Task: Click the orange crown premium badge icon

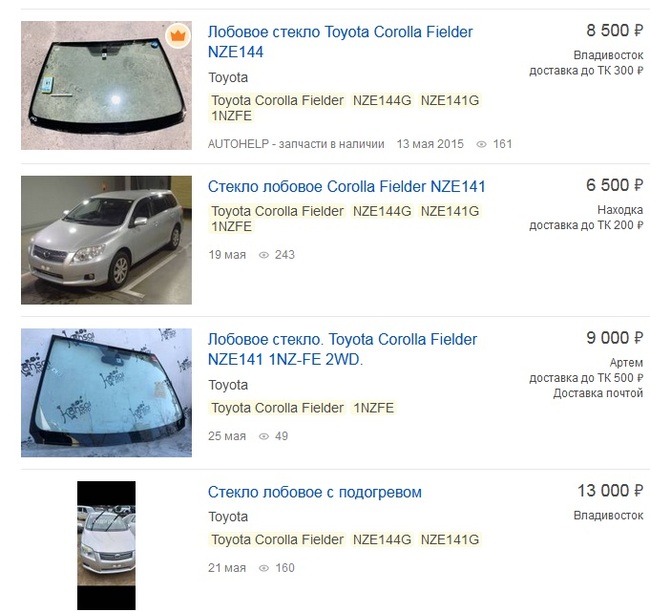Action: [x=177, y=36]
